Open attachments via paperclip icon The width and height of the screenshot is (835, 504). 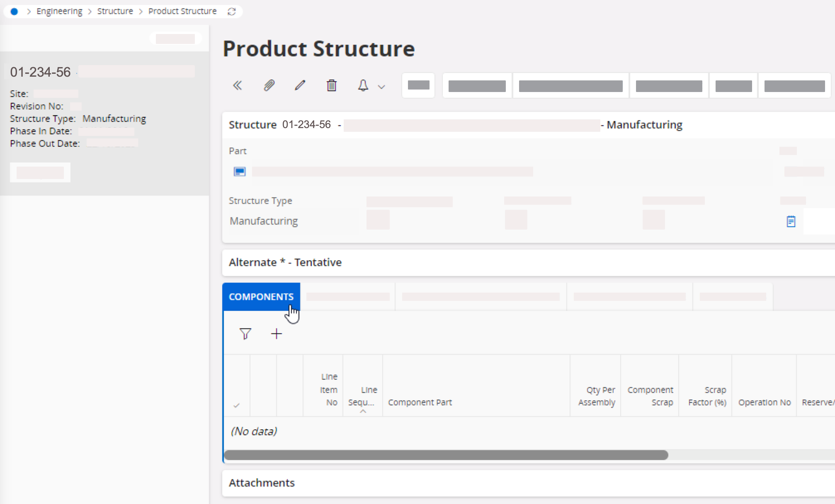[269, 86]
